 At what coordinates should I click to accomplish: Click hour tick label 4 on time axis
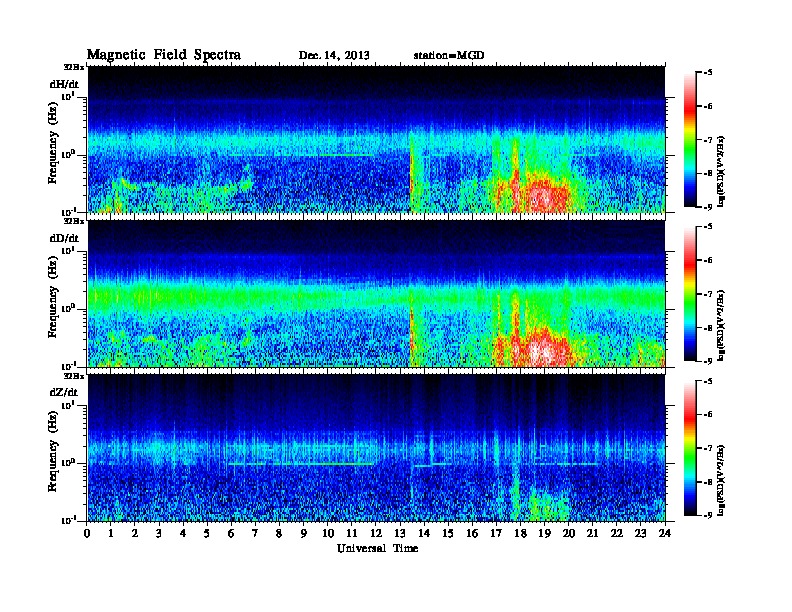click(x=183, y=534)
